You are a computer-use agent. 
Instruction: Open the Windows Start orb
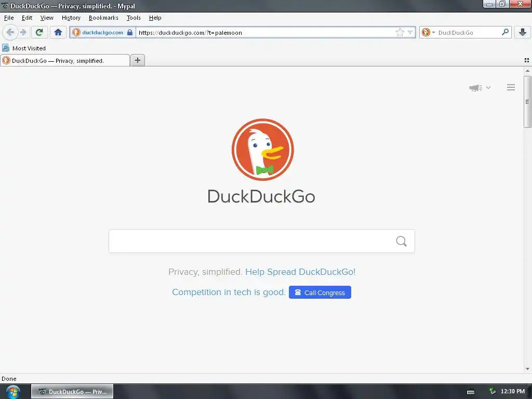(13, 392)
